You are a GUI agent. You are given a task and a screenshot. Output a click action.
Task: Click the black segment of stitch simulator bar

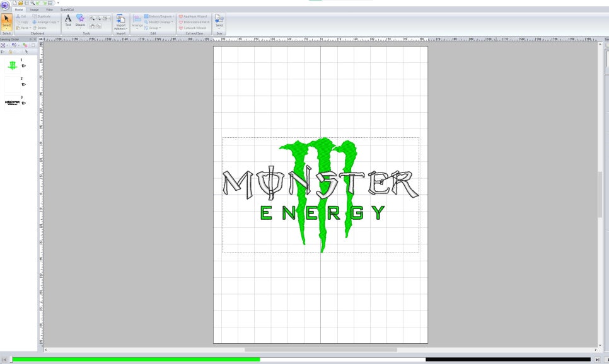(508, 360)
